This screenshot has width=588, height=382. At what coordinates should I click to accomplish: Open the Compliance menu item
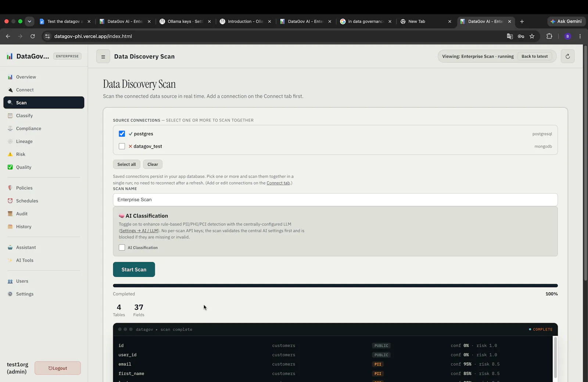coord(44,129)
